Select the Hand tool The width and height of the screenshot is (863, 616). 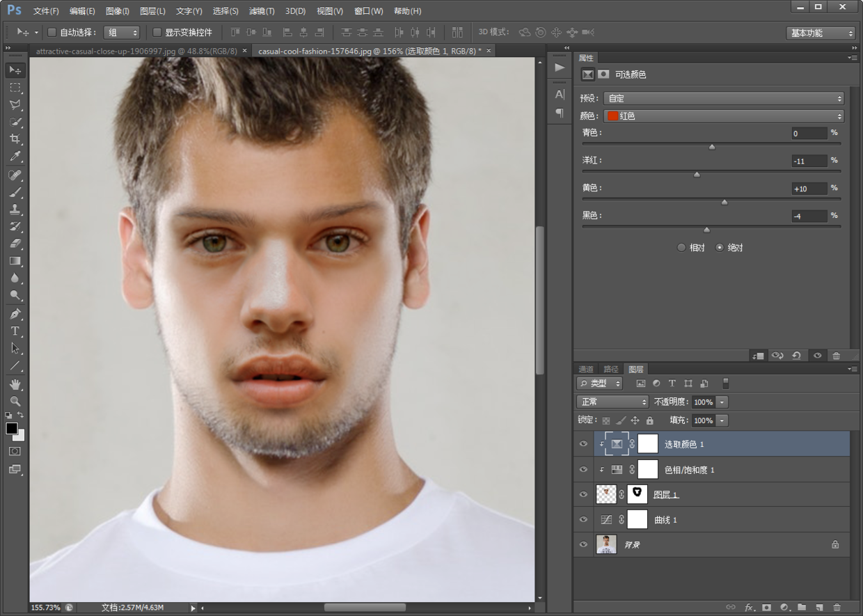tap(15, 384)
